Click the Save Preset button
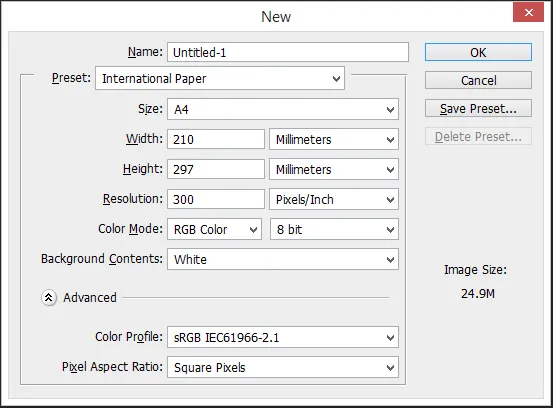Image resolution: width=553 pixels, height=408 pixels. (x=478, y=108)
